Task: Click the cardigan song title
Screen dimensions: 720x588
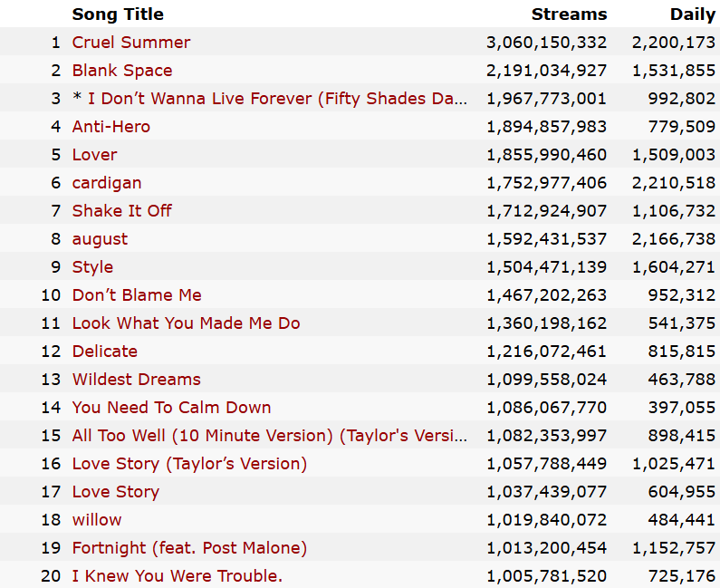Action: 107,183
